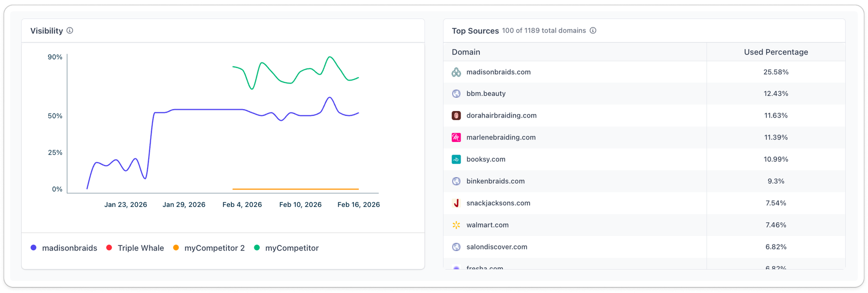Click the 11.39% used percentage value

776,137
